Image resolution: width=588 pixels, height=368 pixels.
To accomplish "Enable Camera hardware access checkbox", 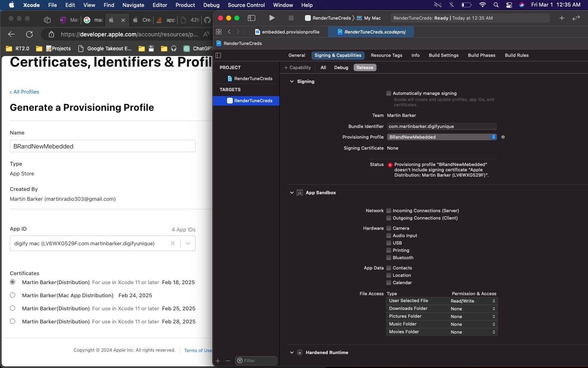I will pyautogui.click(x=389, y=228).
